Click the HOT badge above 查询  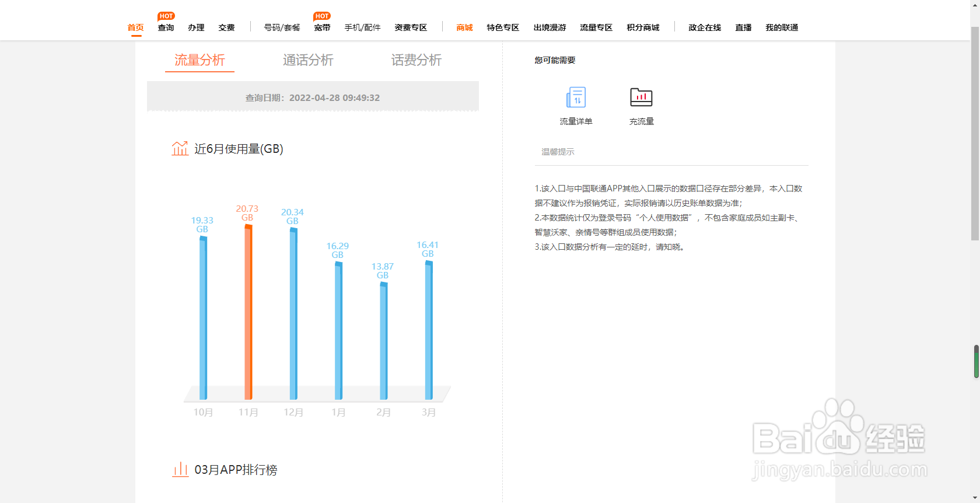coord(166,16)
